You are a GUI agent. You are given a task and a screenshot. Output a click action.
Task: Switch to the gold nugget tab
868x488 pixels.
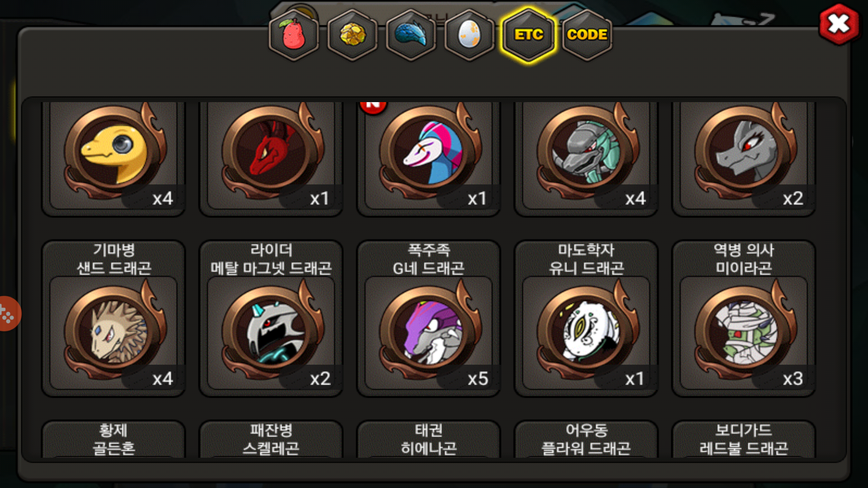click(353, 35)
